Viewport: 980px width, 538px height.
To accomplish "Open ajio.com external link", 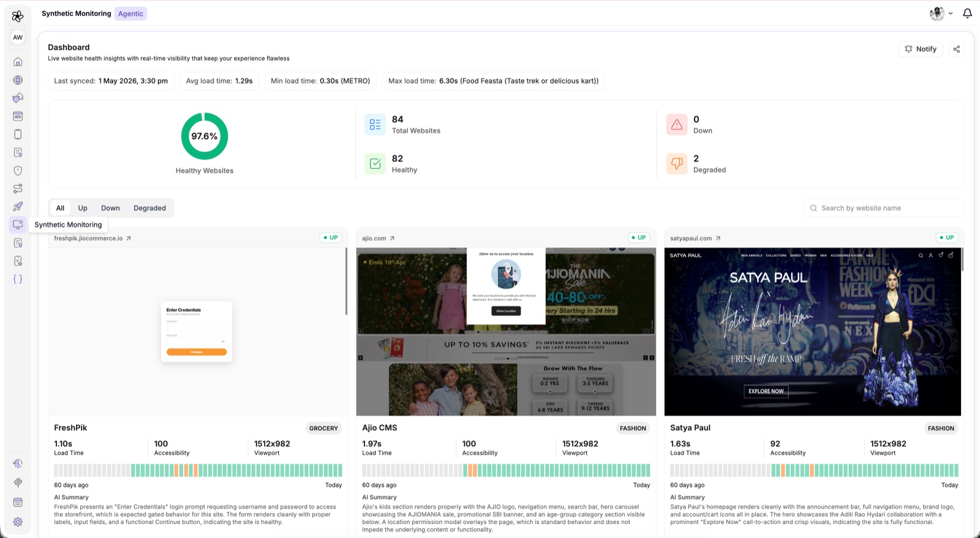I will point(379,238).
